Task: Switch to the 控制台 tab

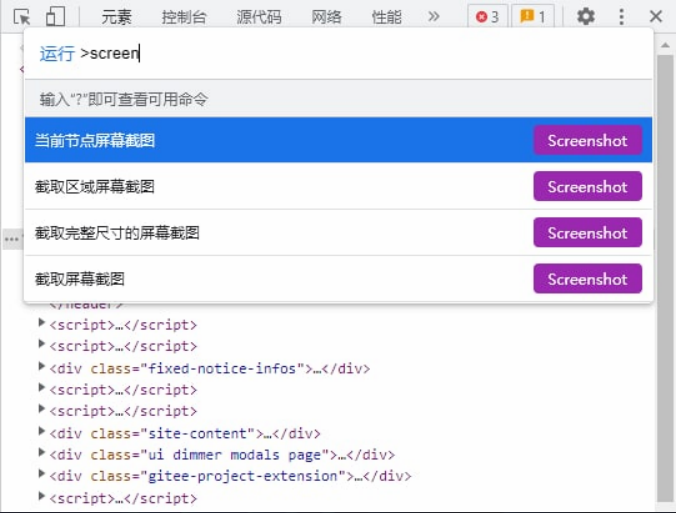Action: pos(184,16)
